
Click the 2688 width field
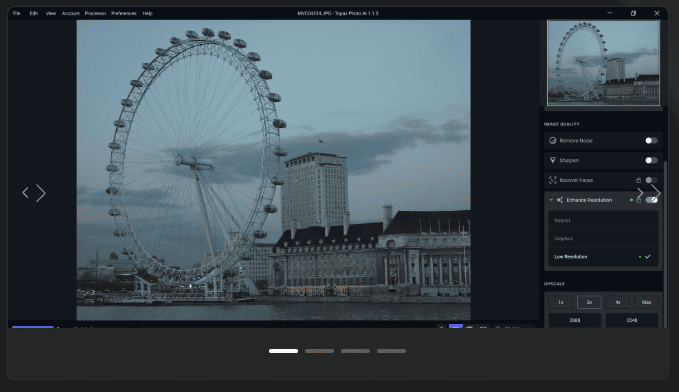pyautogui.click(x=575, y=321)
